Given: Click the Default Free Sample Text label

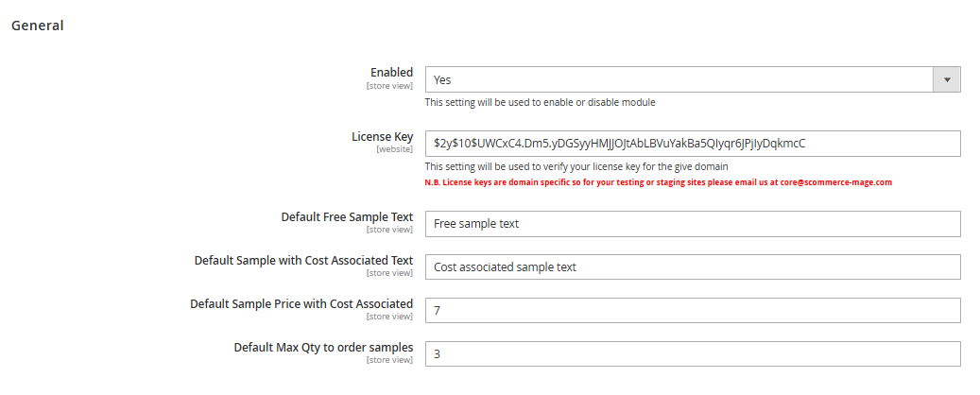Looking at the screenshot, I should [347, 216].
